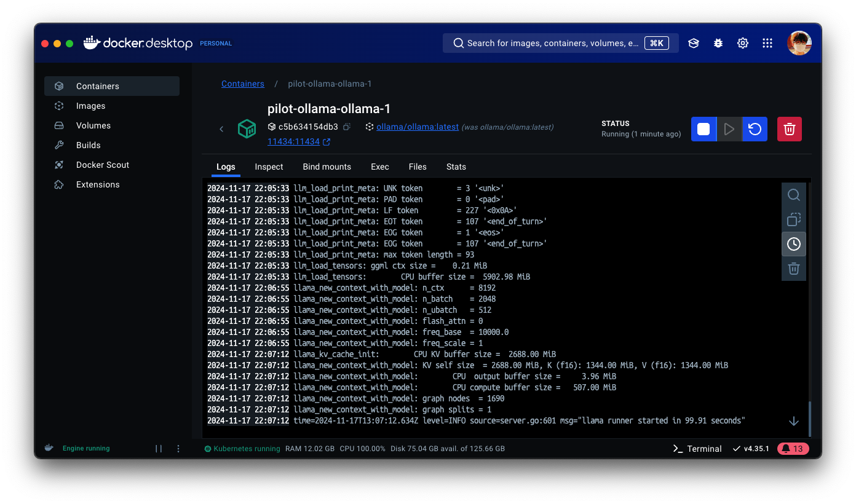Click the greyed-out Start (play) button

729,129
